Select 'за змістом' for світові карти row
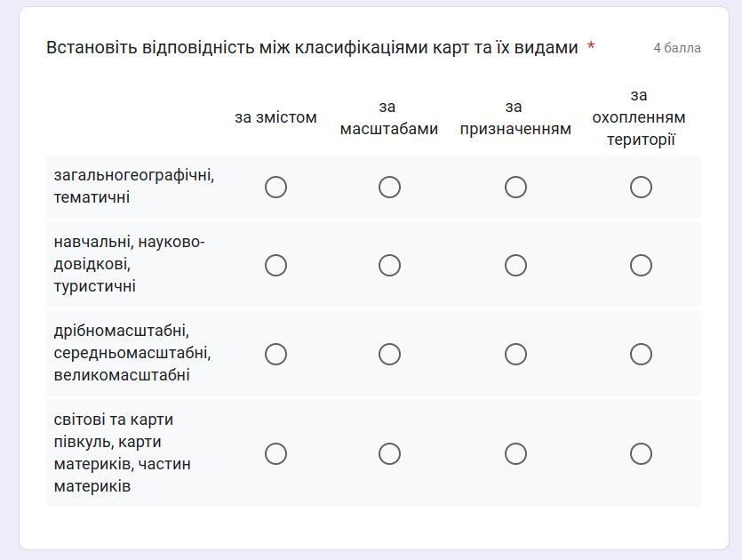Image resolution: width=742 pixels, height=560 pixels. point(275,453)
